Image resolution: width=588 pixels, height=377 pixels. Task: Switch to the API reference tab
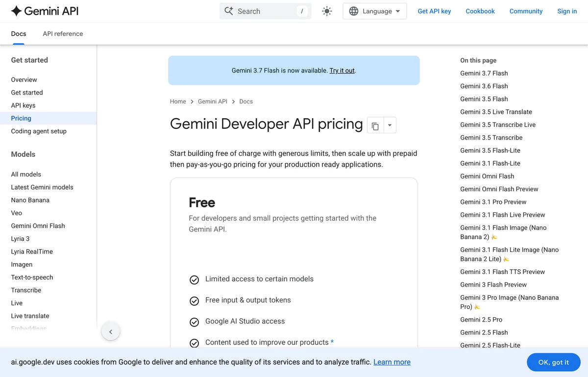[63, 34]
